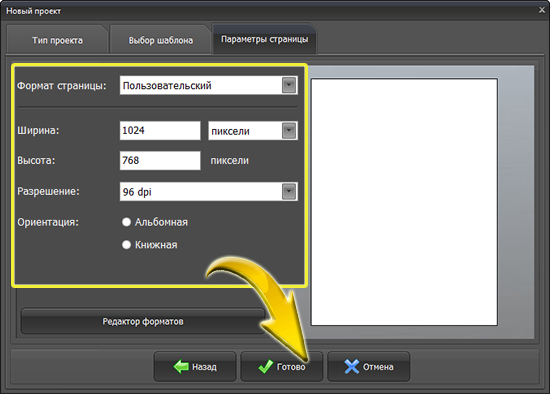Open the Выбор шаблона tab
The image size is (550, 394).
tap(160, 40)
